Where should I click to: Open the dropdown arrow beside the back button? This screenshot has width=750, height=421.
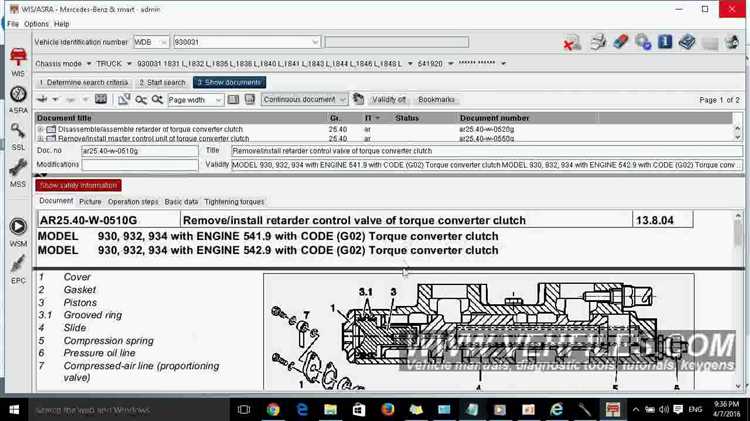[x=55, y=100]
